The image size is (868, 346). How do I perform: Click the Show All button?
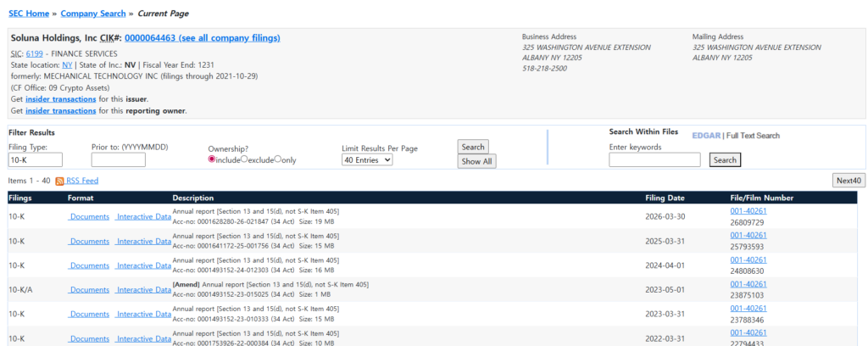[477, 162]
